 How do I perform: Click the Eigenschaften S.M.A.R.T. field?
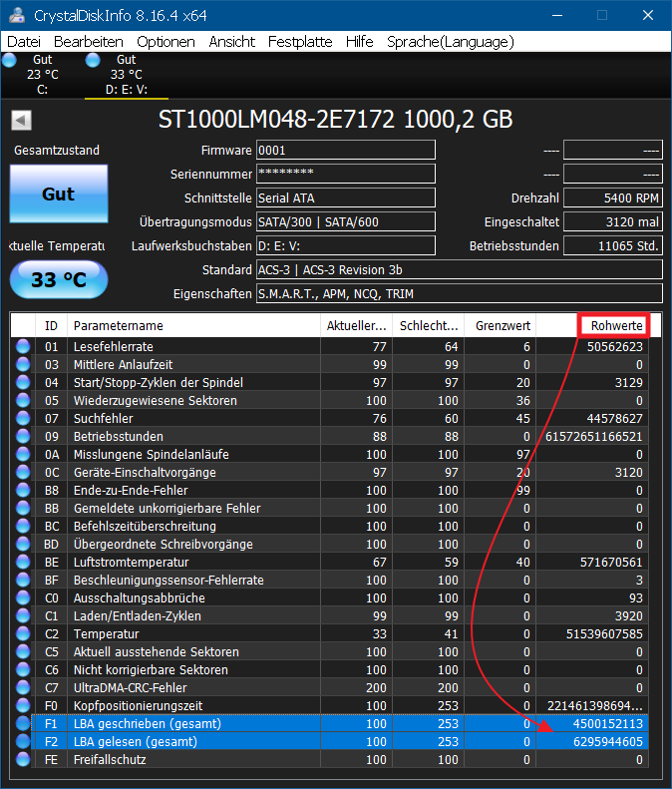point(460,294)
